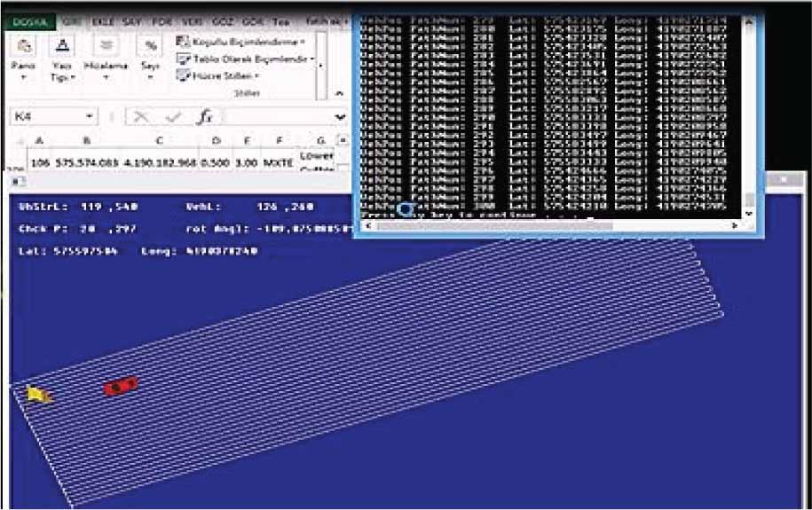This screenshot has width=812, height=510.
Task: Select column B header
Action: 86,141
